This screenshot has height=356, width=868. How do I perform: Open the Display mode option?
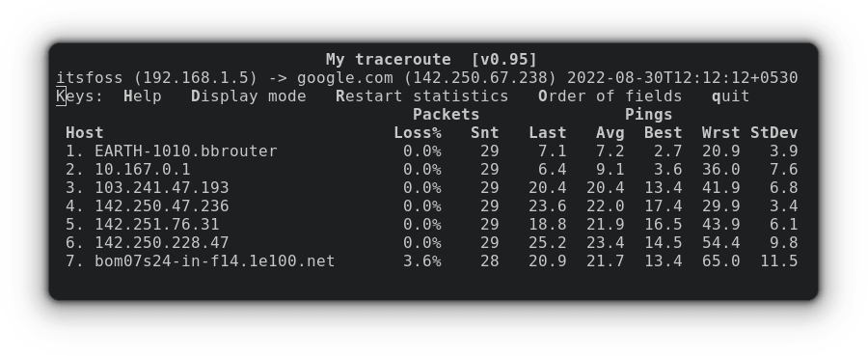[249, 96]
